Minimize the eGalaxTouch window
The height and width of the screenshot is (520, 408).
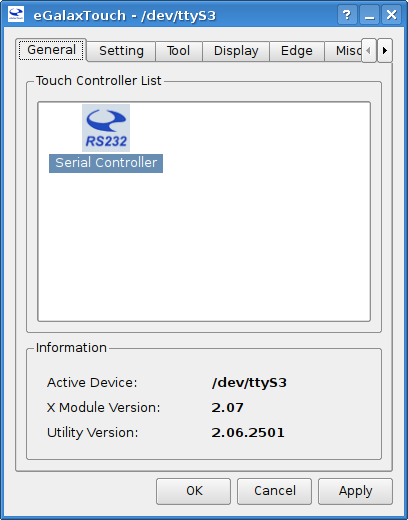pos(369,15)
